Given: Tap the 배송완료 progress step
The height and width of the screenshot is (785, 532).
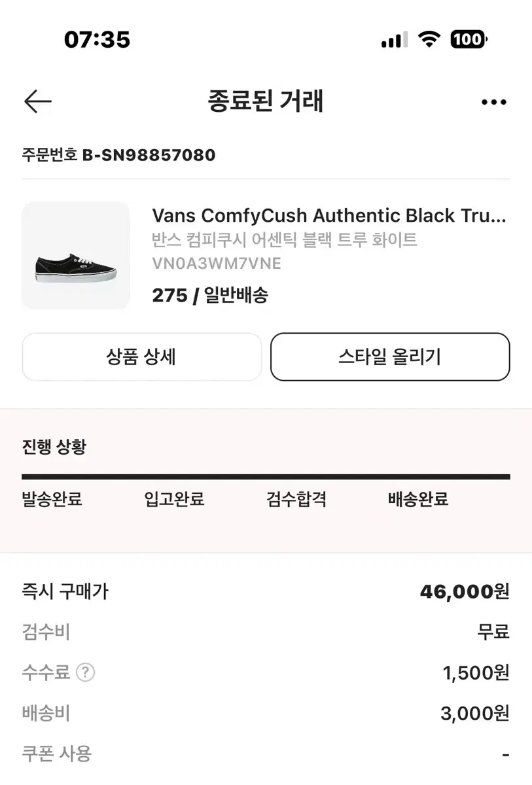Looking at the screenshot, I should (x=418, y=500).
